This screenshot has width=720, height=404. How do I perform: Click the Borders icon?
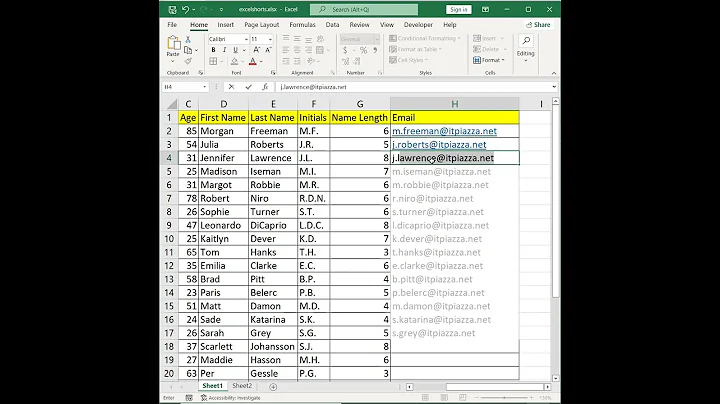[x=214, y=61]
